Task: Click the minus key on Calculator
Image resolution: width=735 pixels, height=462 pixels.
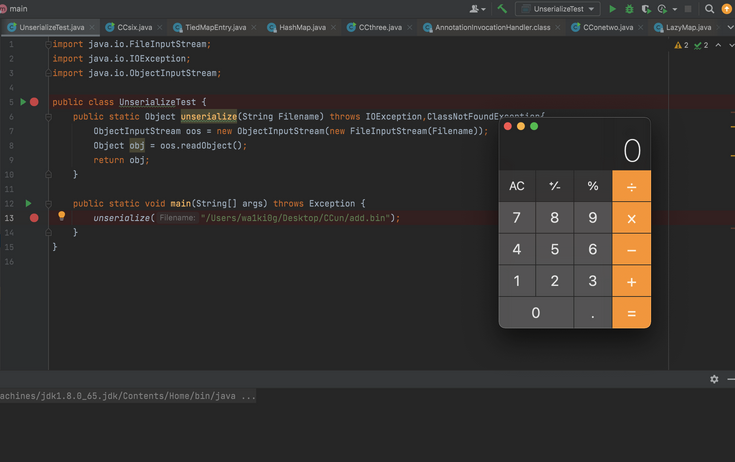Action: 631,250
